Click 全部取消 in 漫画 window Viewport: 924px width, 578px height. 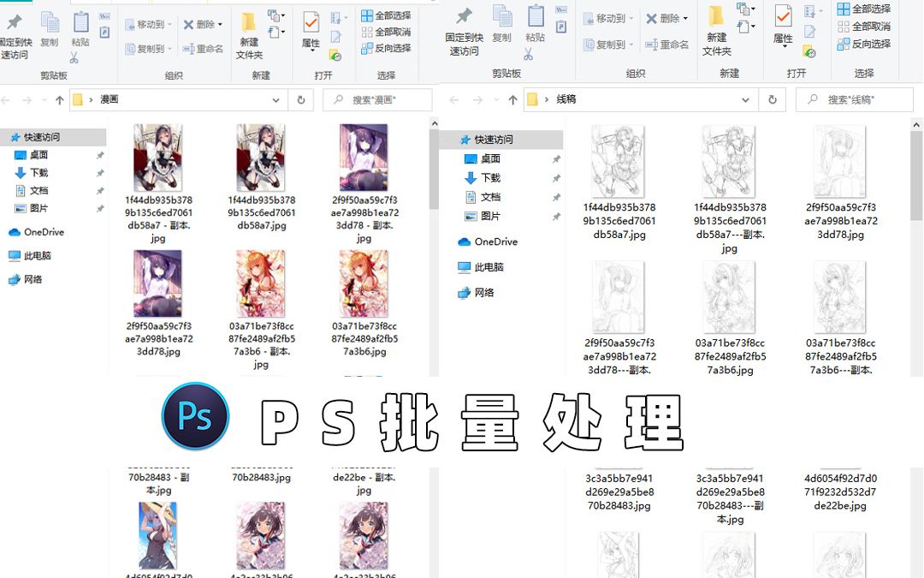(386, 32)
